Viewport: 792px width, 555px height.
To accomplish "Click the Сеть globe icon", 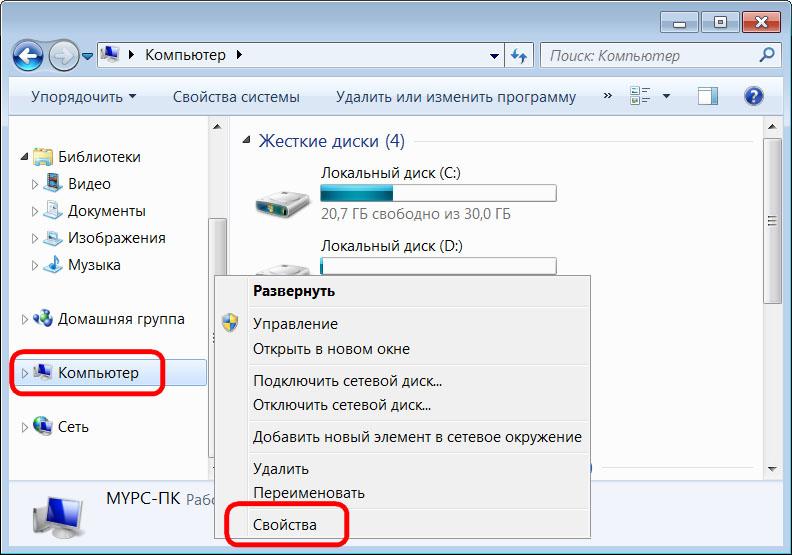I will coord(43,426).
